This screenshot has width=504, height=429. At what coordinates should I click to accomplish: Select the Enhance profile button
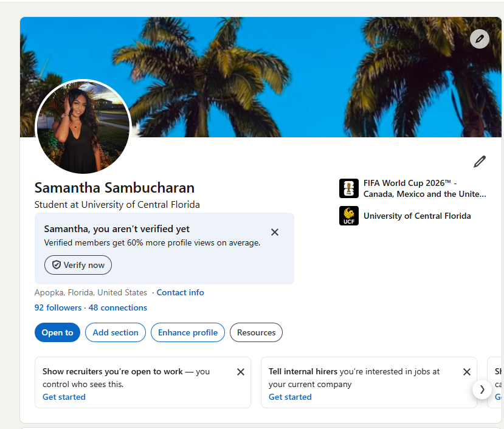[x=188, y=332]
